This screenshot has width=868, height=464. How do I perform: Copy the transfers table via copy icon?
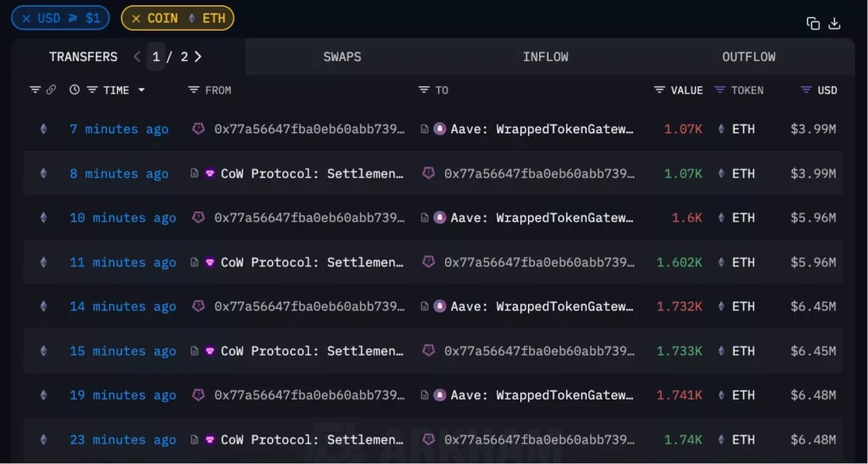[813, 24]
